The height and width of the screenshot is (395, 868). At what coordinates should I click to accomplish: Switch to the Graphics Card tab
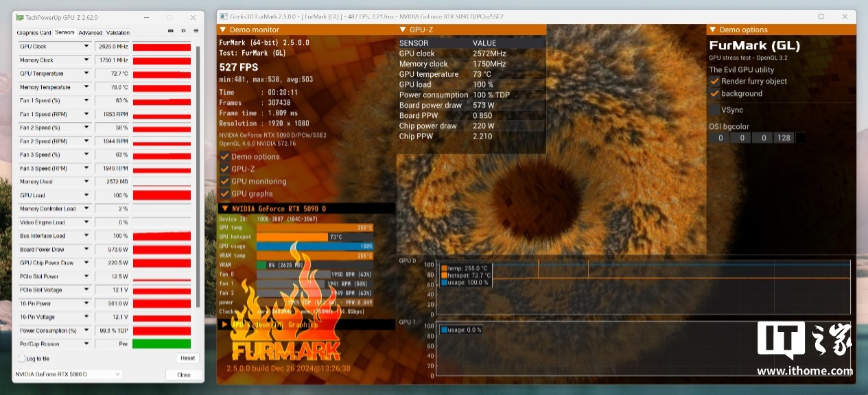(x=34, y=32)
